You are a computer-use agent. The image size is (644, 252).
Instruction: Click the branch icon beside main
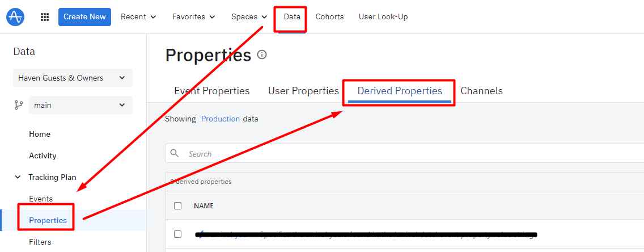(19, 105)
